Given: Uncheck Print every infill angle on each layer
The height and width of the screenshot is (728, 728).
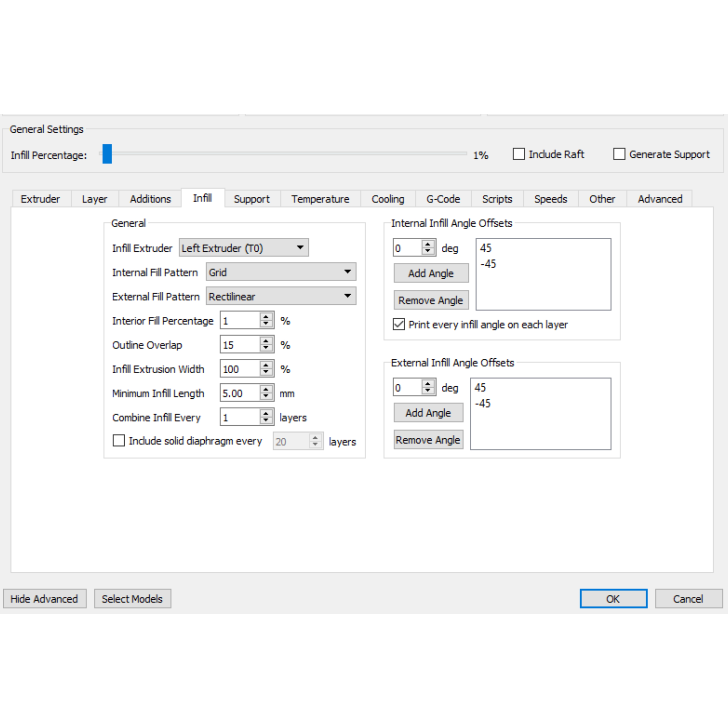Looking at the screenshot, I should point(399,324).
